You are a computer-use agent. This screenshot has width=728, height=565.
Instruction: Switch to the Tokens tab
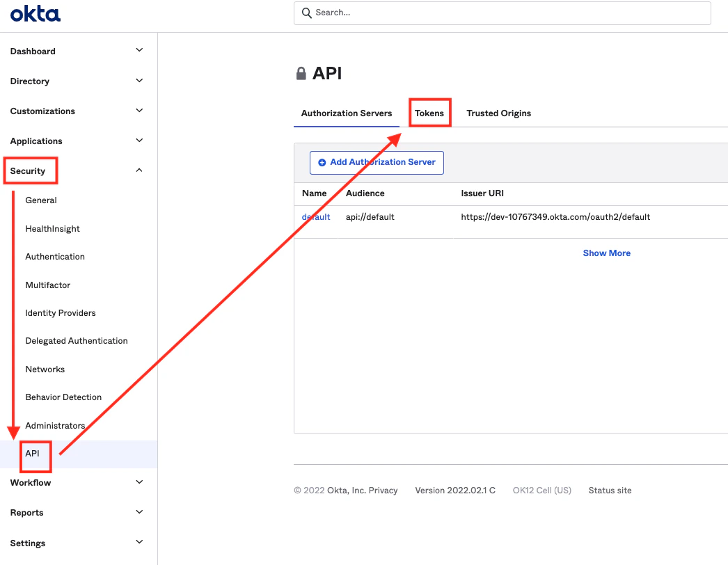pos(429,113)
